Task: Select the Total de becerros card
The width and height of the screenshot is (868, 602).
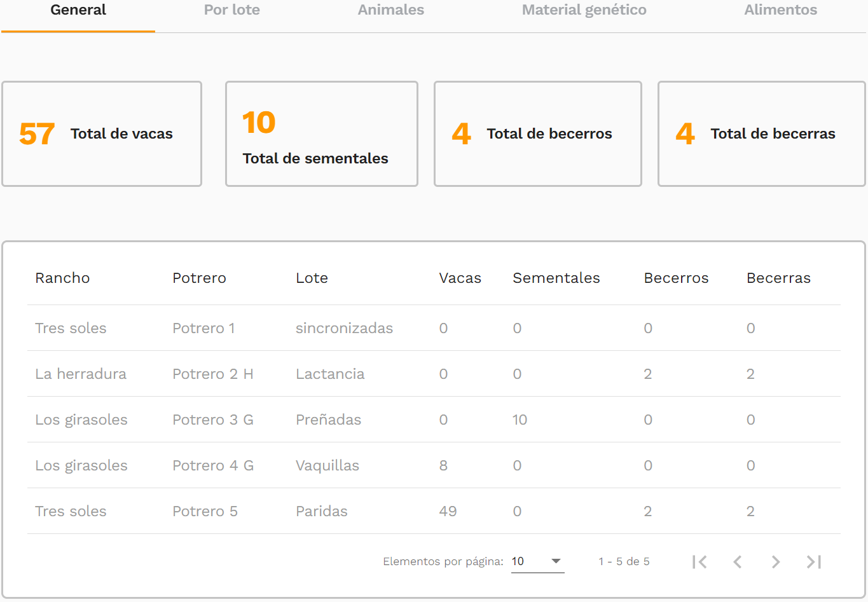Action: (538, 133)
